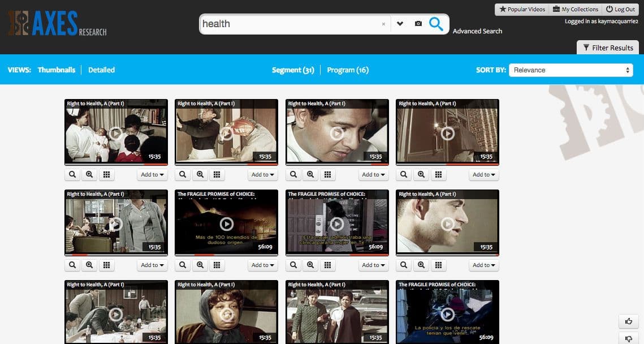Image resolution: width=644 pixels, height=344 pixels.
Task: Click grid icon under man reaching up thumbnail
Action: pos(217,175)
